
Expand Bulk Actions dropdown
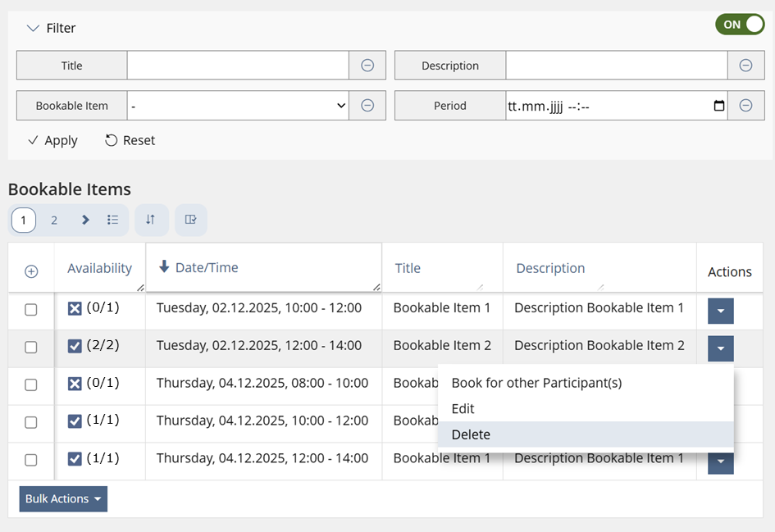[63, 499]
